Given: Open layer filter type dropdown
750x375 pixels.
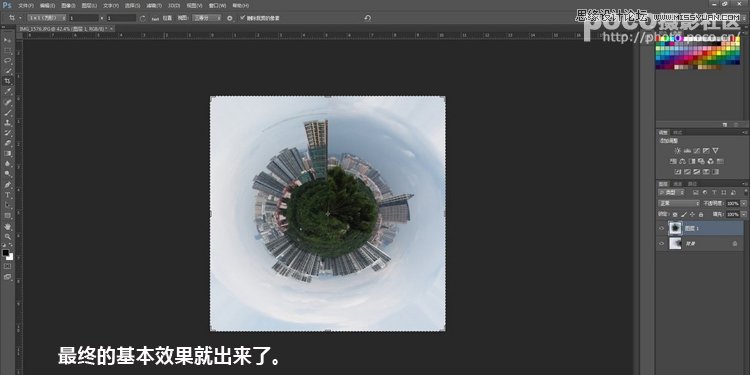Looking at the screenshot, I should click(x=672, y=192).
